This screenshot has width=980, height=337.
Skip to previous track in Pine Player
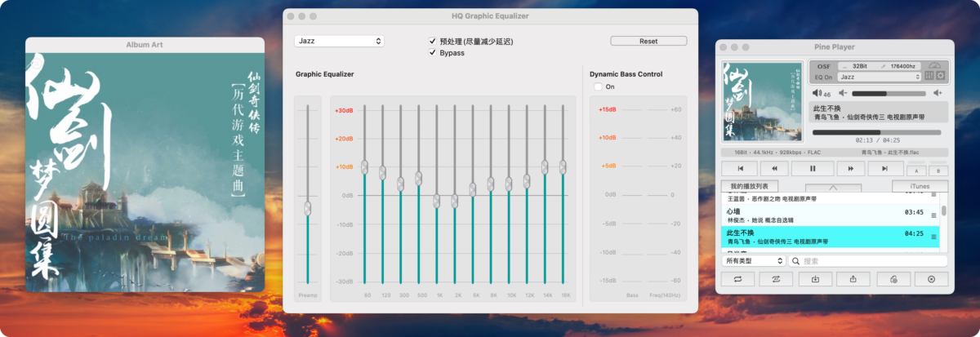[x=739, y=168]
